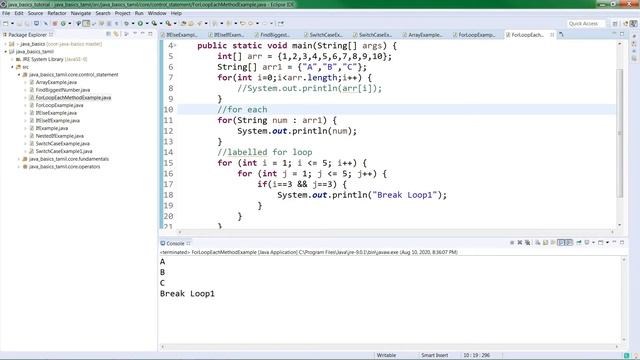Screen dimensions: 640x360
Task: Close the ForLoopEach editor tab
Action: [x=552, y=35]
